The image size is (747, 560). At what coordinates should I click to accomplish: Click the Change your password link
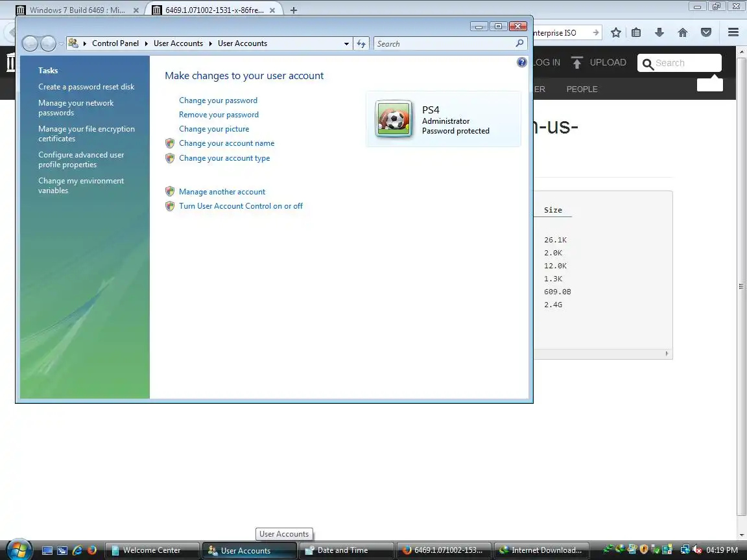(218, 100)
